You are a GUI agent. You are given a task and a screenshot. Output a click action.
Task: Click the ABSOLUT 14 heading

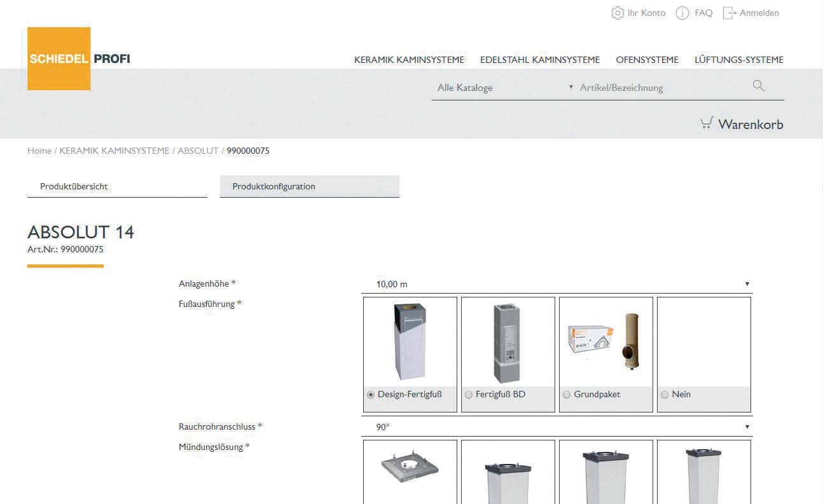[x=81, y=232]
